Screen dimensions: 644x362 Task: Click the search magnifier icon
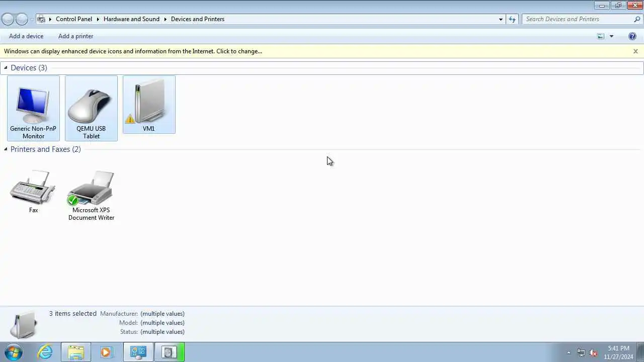click(x=636, y=19)
